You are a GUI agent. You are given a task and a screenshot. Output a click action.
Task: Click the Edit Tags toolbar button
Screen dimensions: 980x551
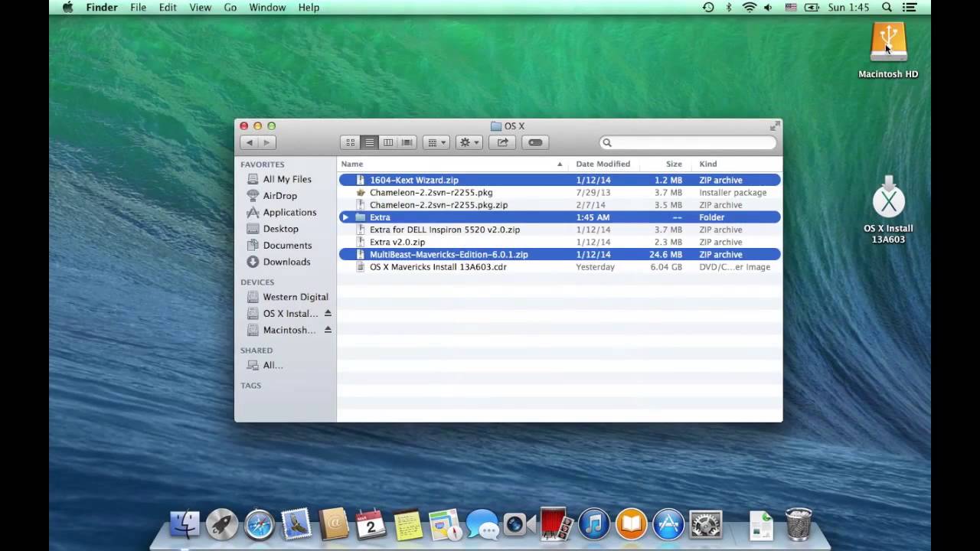[535, 142]
